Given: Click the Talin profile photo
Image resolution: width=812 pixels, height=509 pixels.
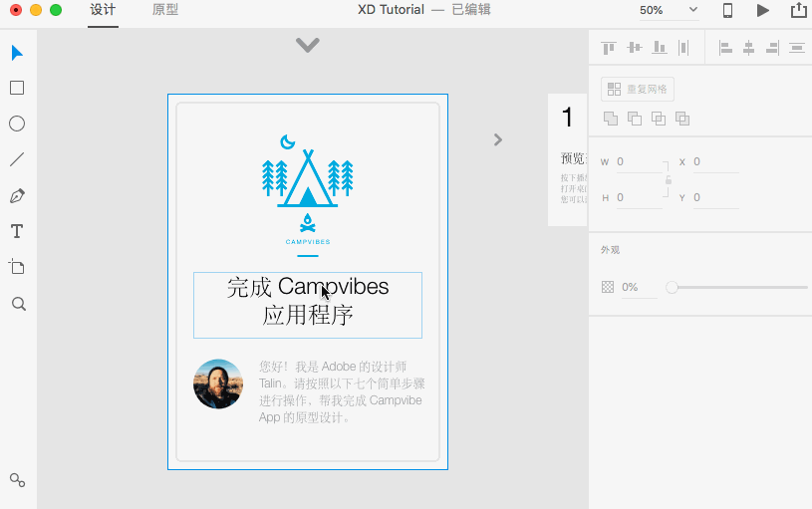Looking at the screenshot, I should point(218,384).
